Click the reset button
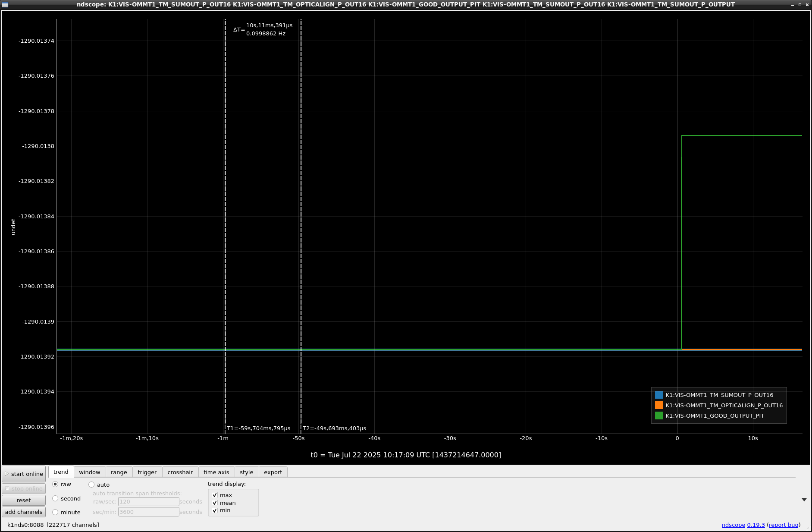This screenshot has height=532, width=812. pos(24,500)
